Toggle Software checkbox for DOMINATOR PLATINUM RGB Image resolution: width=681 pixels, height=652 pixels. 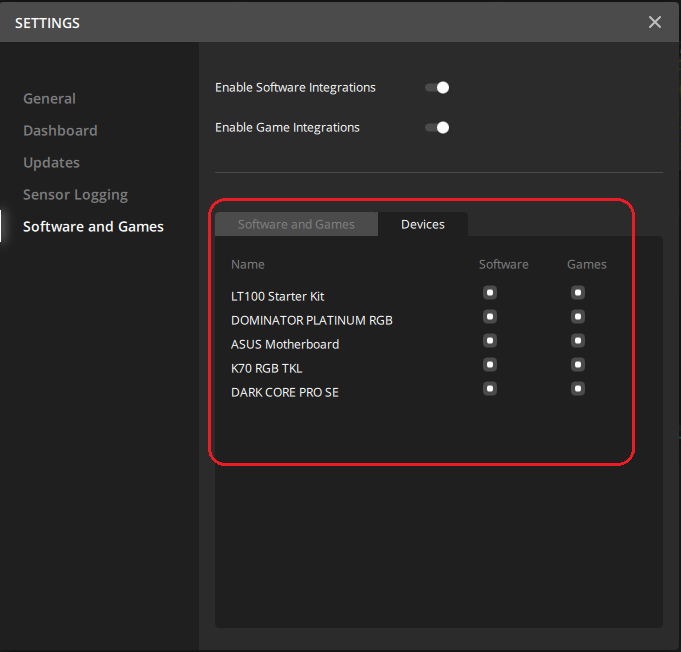490,317
